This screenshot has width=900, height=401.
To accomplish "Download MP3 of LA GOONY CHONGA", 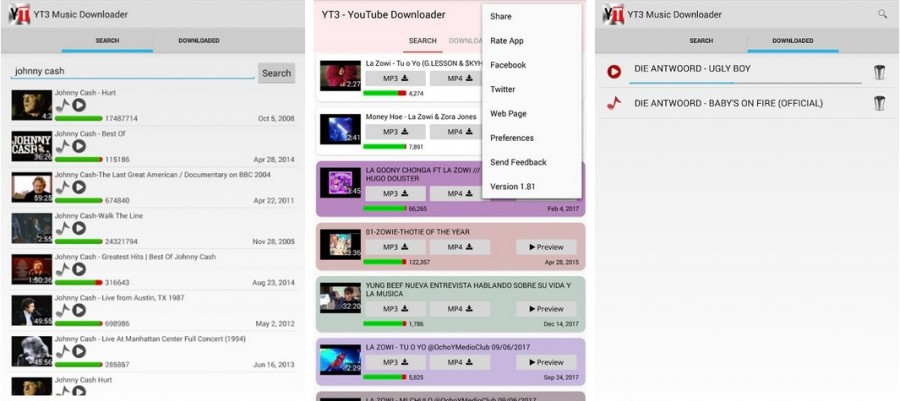I will tap(395, 194).
